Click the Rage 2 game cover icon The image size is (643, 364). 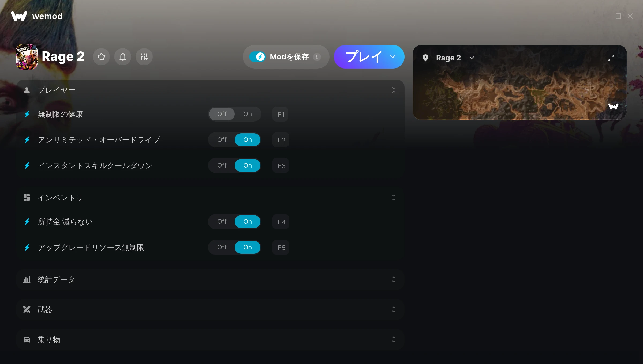[x=27, y=57]
